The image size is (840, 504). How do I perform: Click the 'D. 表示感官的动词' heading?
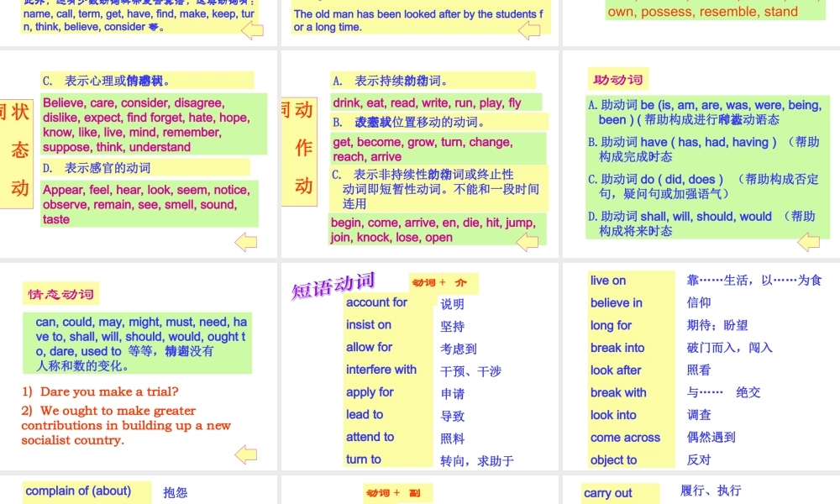click(144, 168)
